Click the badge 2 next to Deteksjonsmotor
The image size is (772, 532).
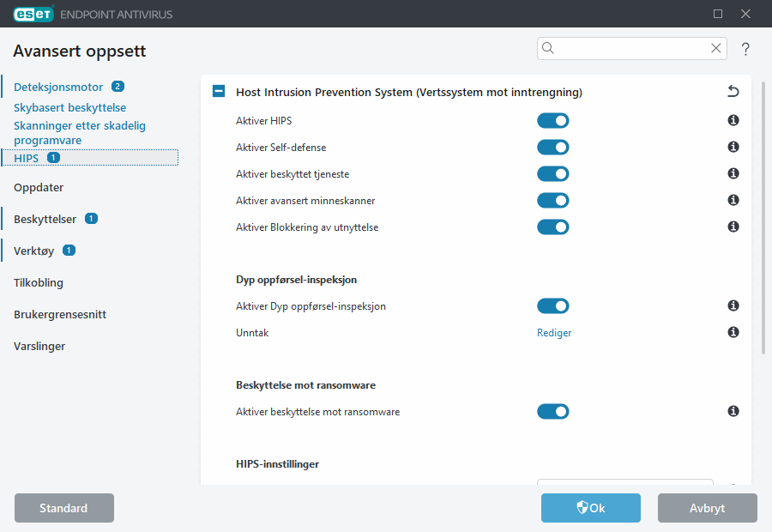point(118,86)
